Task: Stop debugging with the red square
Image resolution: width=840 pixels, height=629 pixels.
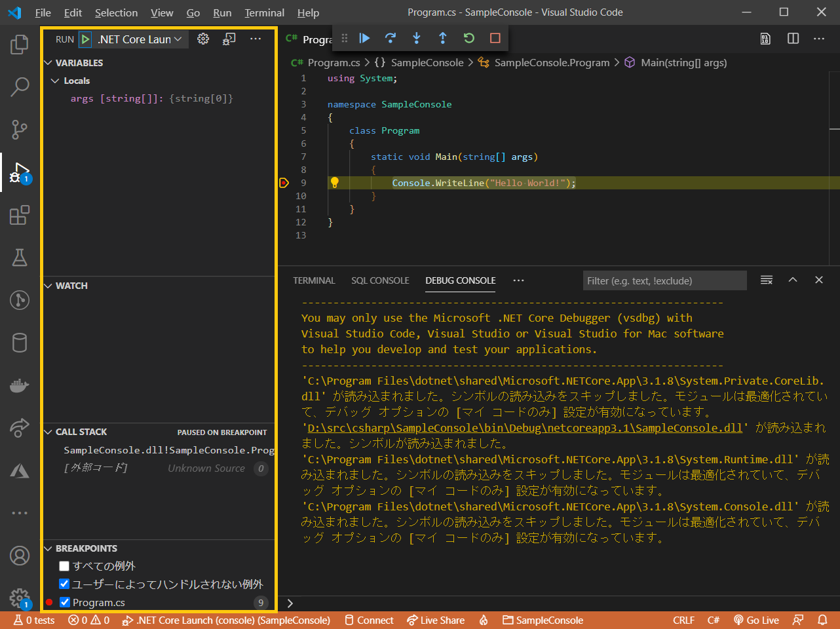Action: tap(495, 38)
